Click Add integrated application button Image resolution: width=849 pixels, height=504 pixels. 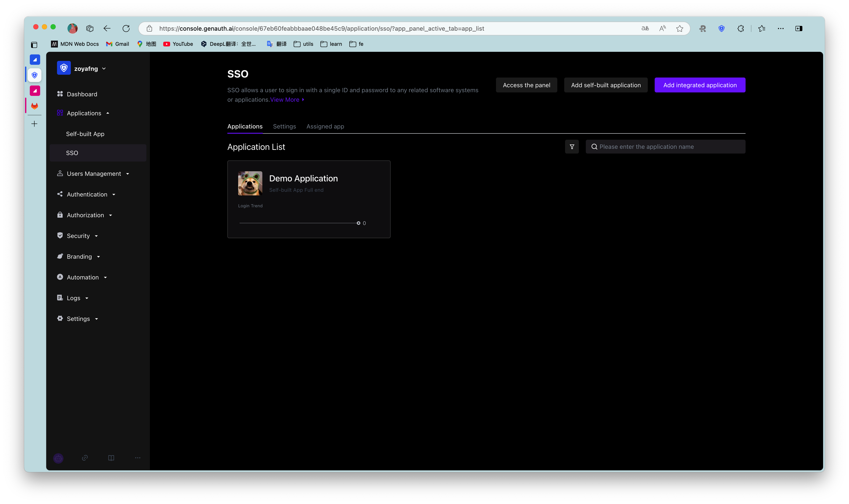[x=700, y=85]
